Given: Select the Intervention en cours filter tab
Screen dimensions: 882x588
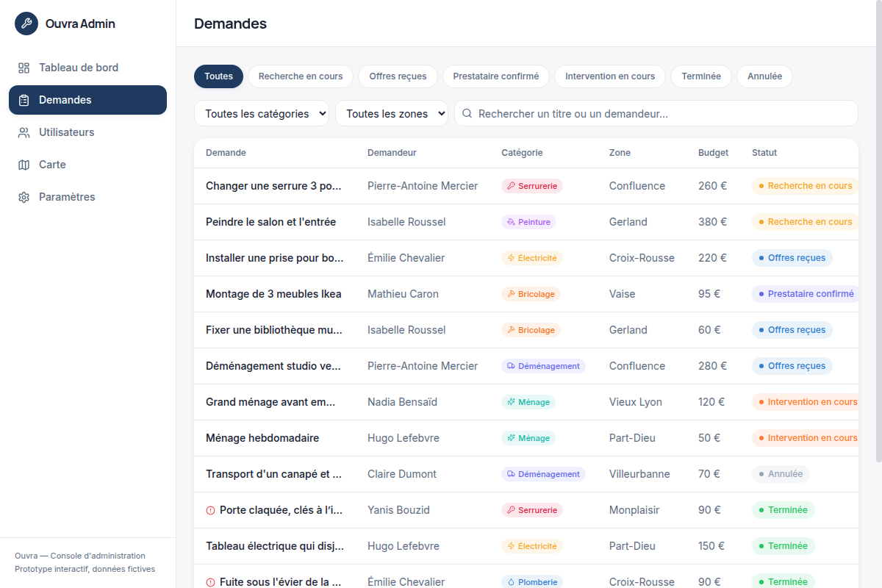Looking at the screenshot, I should [x=610, y=76].
